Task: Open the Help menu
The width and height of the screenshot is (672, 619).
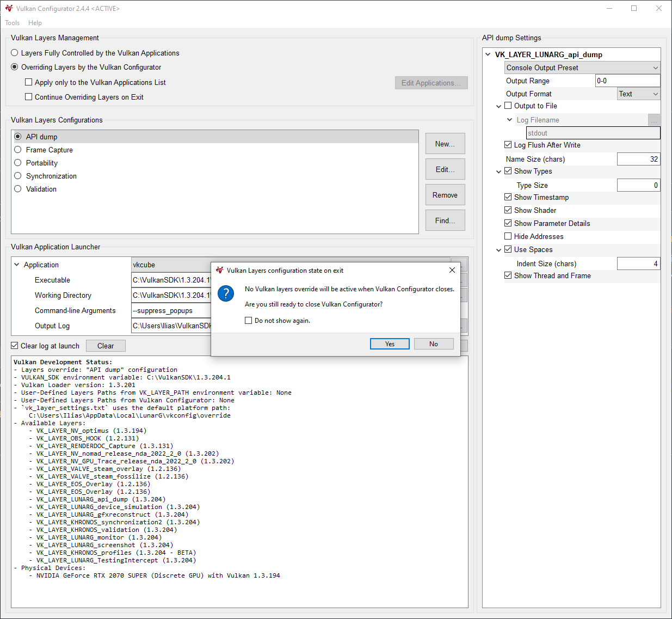Action: pyautogui.click(x=35, y=23)
